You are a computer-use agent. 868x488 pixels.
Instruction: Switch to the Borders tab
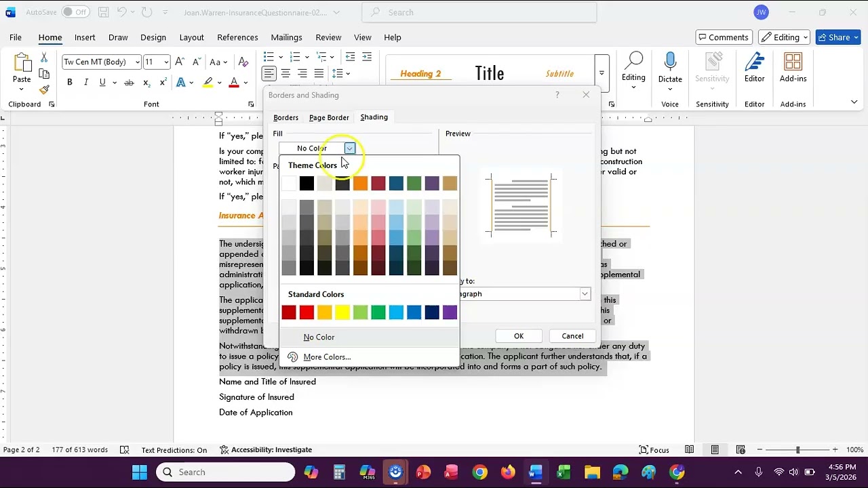coord(285,117)
